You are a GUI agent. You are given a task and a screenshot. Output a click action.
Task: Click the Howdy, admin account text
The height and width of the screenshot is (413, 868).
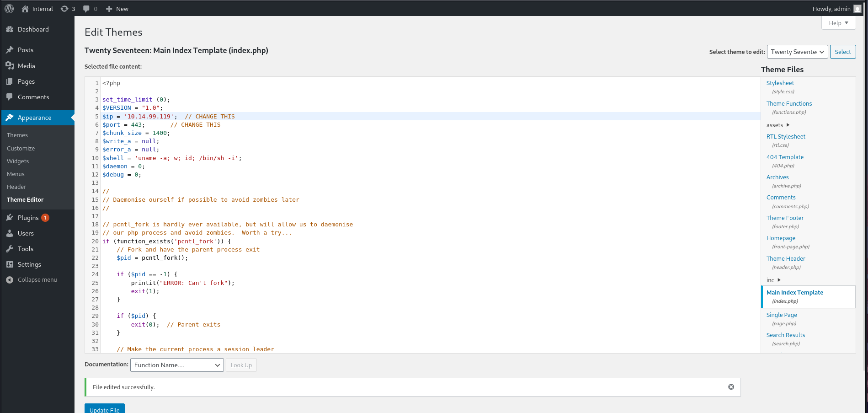[x=831, y=9]
